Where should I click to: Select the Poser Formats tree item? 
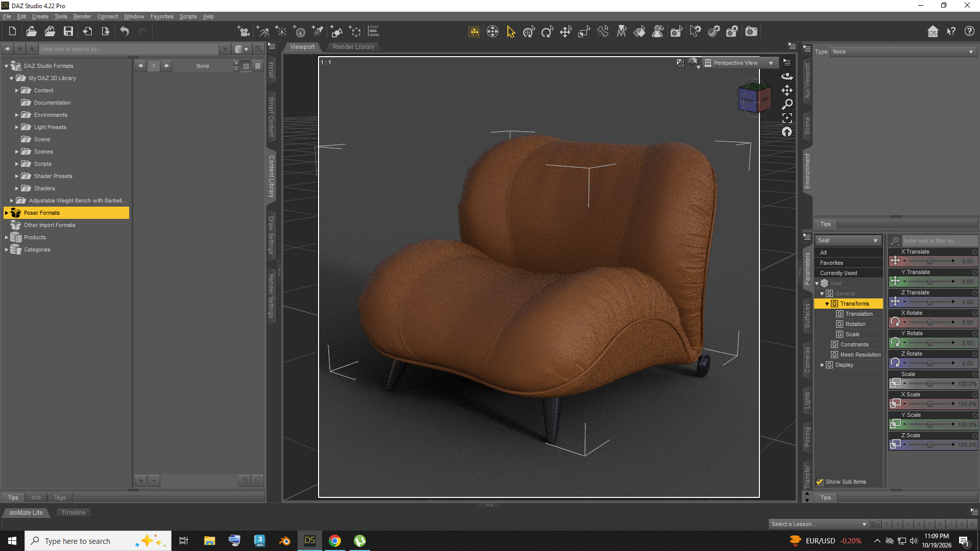(66, 213)
